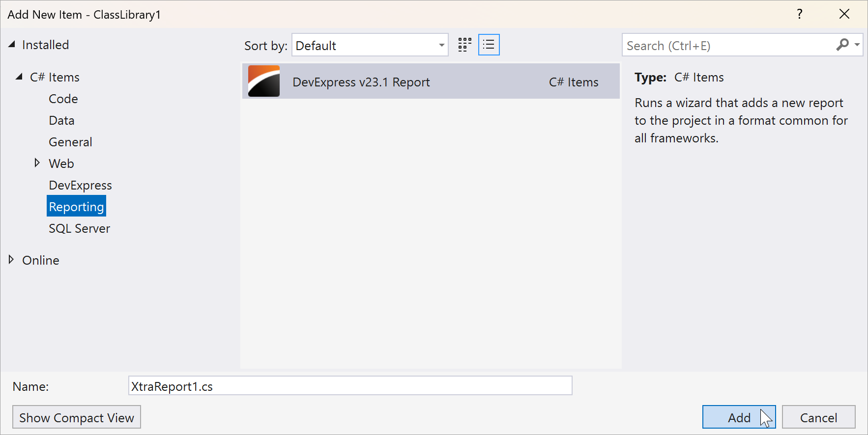The height and width of the screenshot is (435, 868).
Task: Select the Reporting category
Action: pos(77,206)
